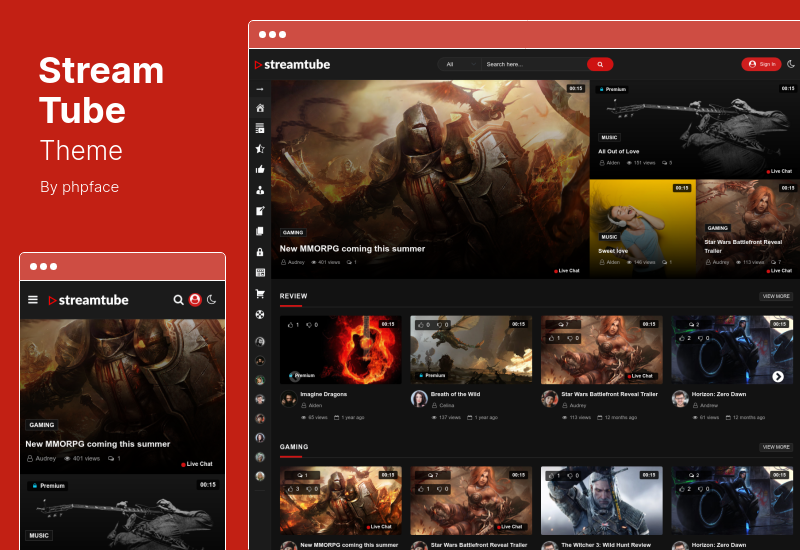Open the video list icon in sidebar

(x=260, y=128)
